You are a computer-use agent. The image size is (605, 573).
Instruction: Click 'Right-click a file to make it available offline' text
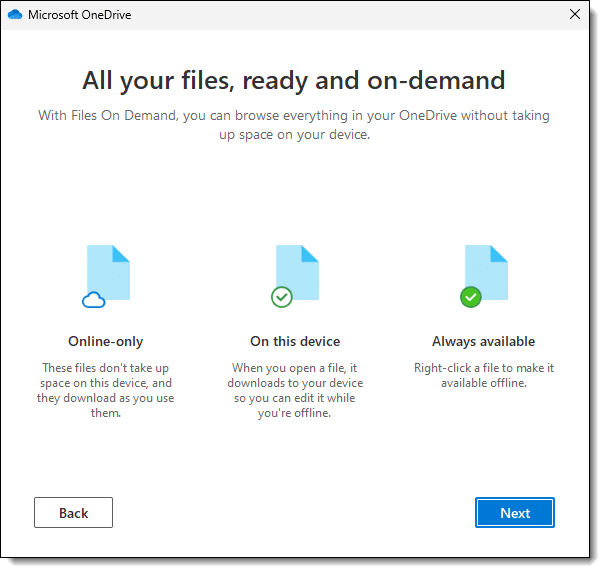[484, 375]
